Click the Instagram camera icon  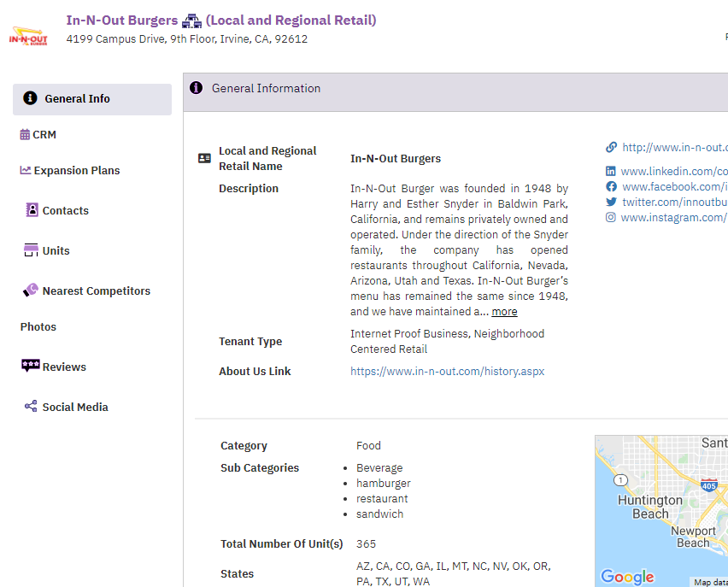611,217
